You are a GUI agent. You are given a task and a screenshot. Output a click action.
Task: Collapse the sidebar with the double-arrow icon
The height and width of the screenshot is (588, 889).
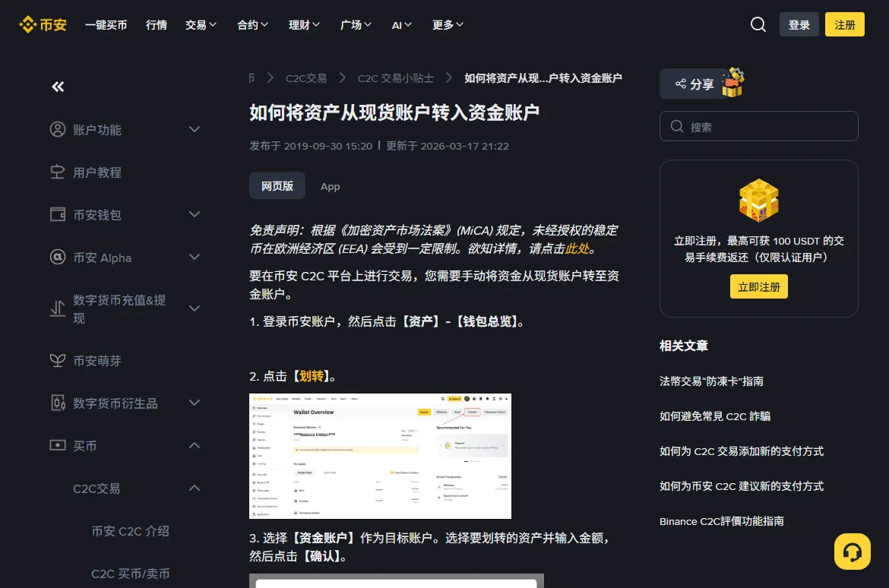(58, 86)
